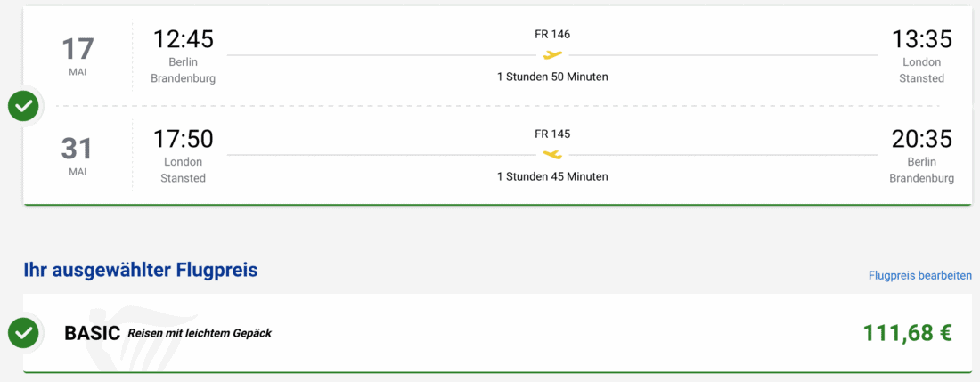Click the BASIC fare name
Viewport: 980px width, 382px height.
(x=92, y=333)
